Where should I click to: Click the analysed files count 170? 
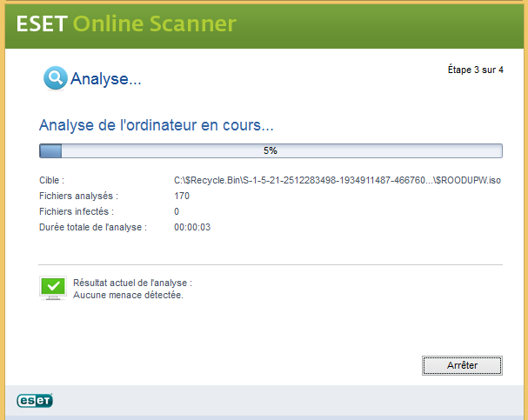click(182, 196)
